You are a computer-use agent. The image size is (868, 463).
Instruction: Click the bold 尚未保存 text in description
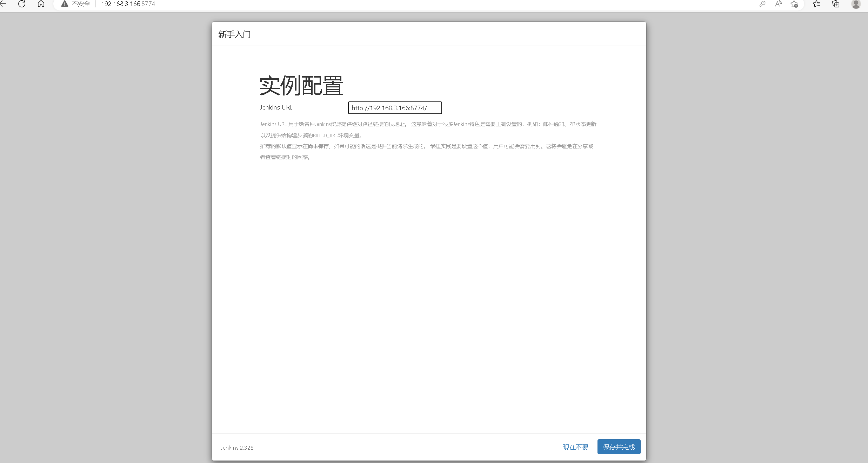pyautogui.click(x=318, y=146)
